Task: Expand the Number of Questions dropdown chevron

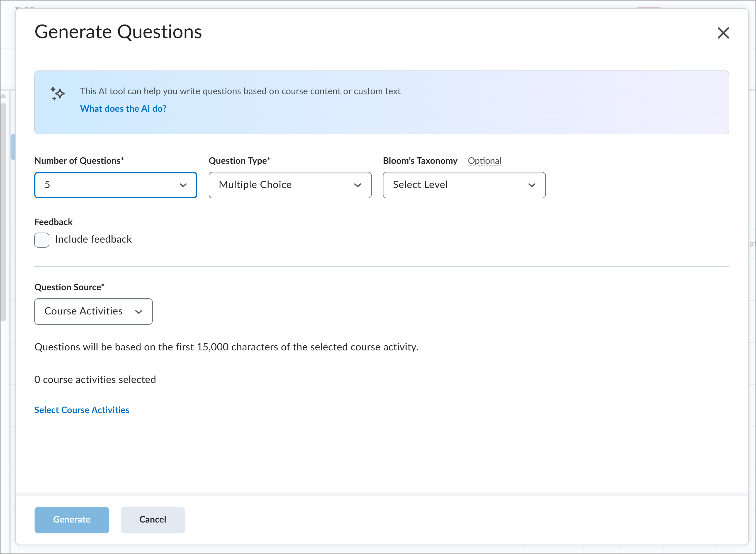Action: [183, 185]
